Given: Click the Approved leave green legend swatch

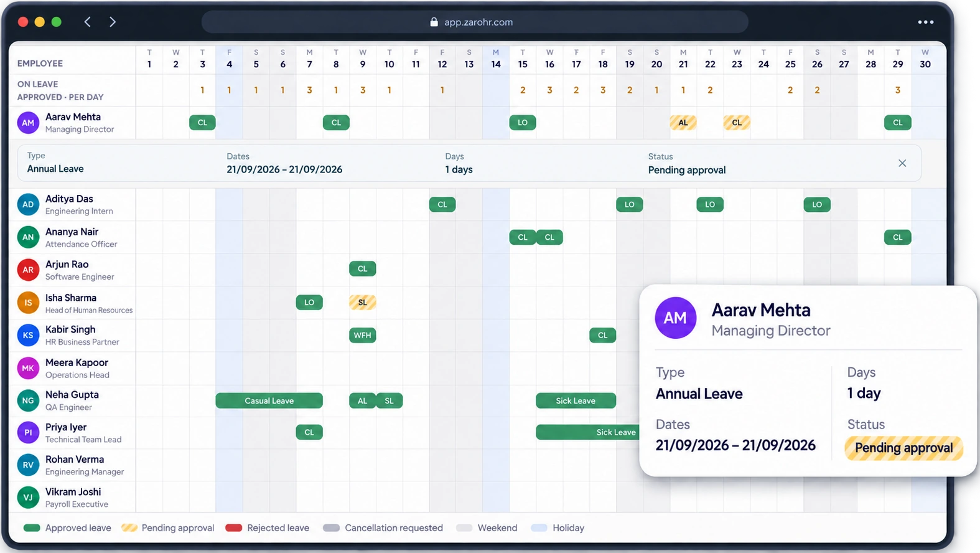Looking at the screenshot, I should point(32,528).
